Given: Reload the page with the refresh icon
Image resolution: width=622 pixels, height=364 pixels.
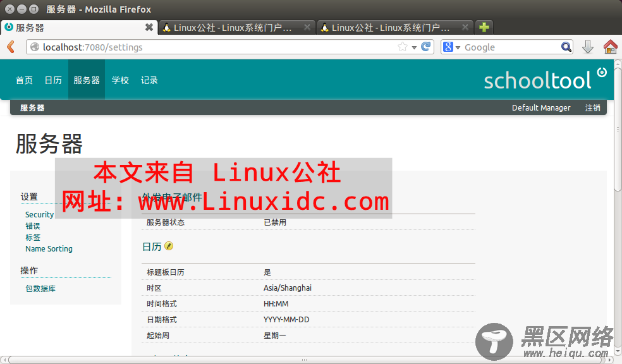Looking at the screenshot, I should tap(425, 47).
